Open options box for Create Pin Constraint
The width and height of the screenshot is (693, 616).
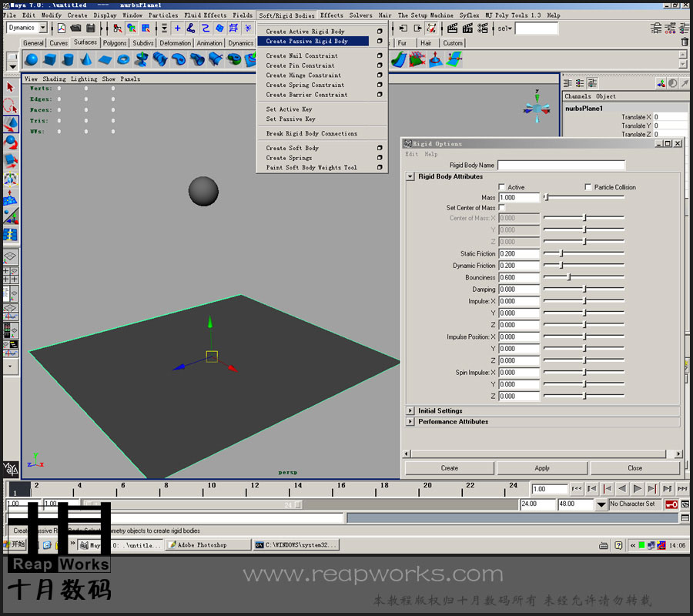pyautogui.click(x=380, y=65)
